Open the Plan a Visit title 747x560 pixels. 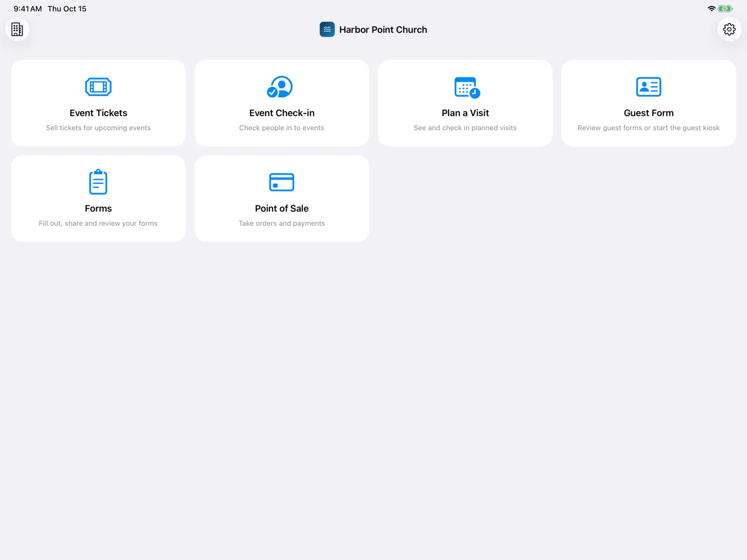click(465, 113)
